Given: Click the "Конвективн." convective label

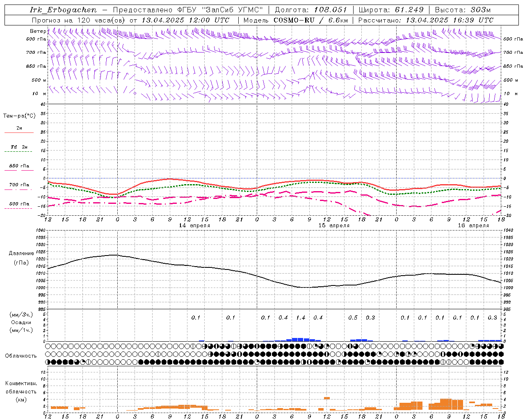Looking at the screenshot, I should click(21, 383).
